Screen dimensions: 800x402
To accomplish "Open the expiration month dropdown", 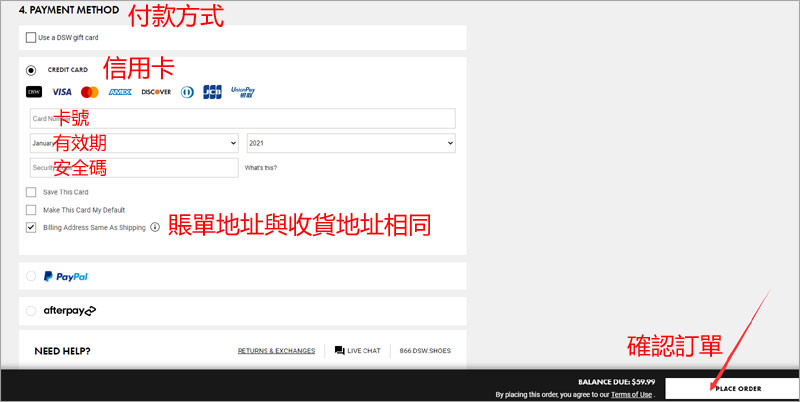I will coord(134,143).
